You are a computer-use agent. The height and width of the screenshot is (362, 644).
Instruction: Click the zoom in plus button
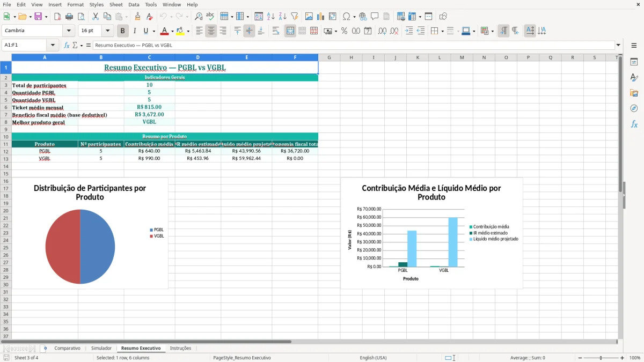[x=623, y=358]
